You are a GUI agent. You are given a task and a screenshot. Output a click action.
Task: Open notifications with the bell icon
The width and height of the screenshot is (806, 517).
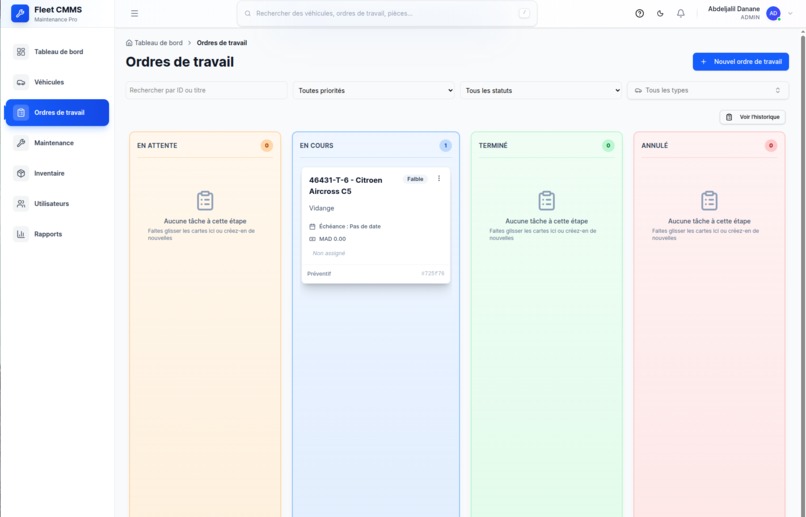point(681,13)
